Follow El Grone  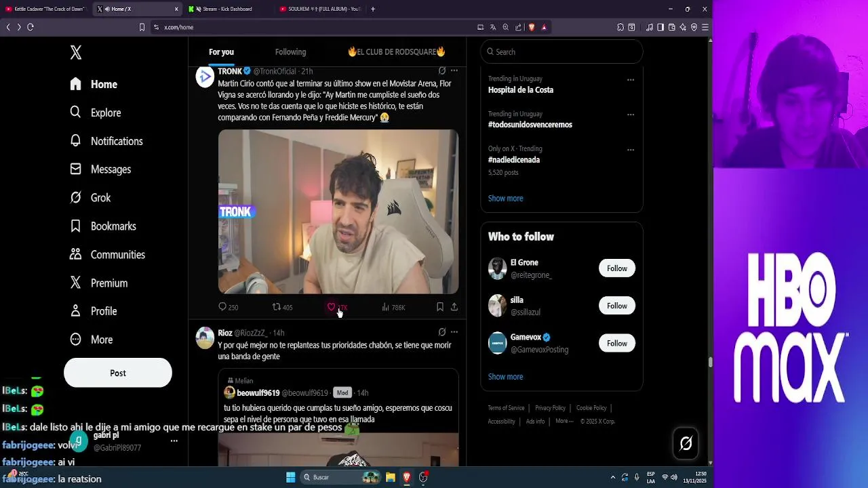[617, 268]
